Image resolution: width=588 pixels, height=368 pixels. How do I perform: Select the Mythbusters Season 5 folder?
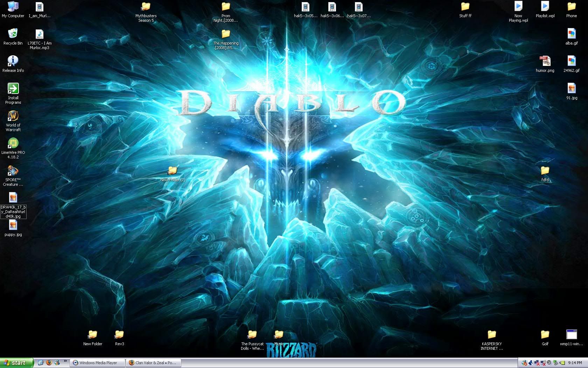pos(146,12)
